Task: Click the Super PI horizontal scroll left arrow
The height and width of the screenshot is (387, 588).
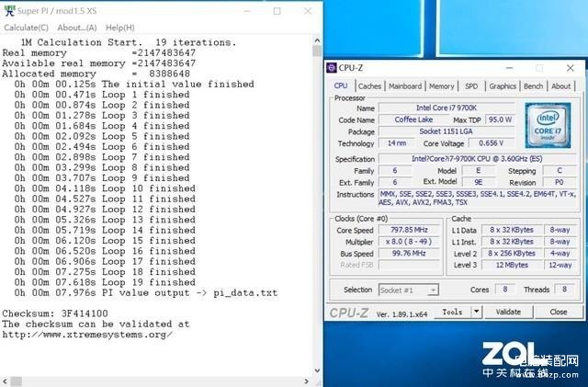Action: [5, 381]
